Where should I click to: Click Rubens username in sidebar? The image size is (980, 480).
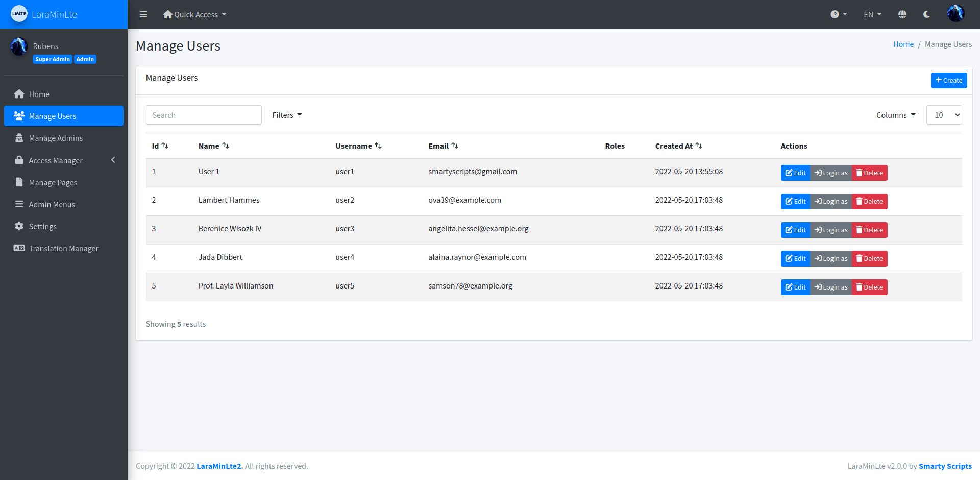45,46
